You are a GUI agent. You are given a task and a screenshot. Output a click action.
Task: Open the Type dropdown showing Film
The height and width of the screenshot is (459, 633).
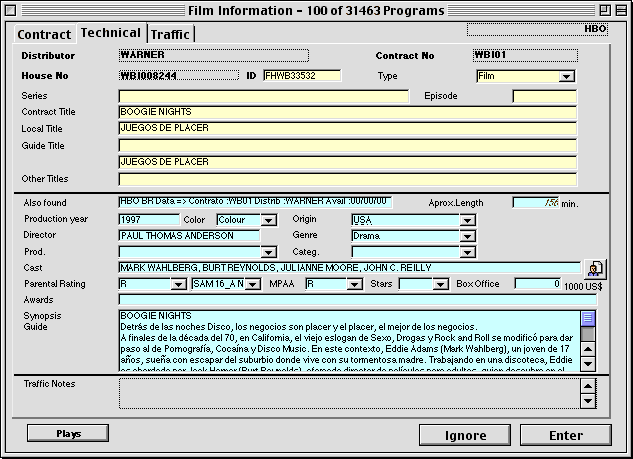(566, 76)
